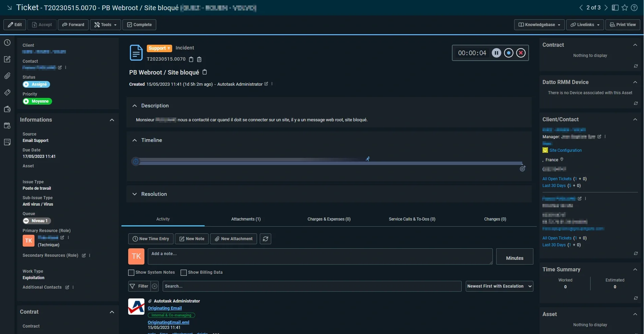Open the Site Configuration link

pyautogui.click(x=566, y=150)
